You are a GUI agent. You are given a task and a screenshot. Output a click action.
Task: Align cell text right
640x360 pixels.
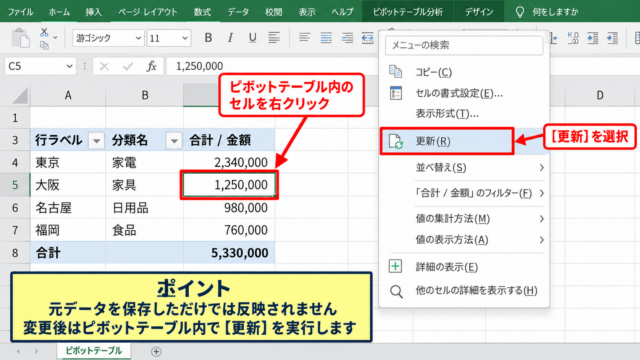(x=347, y=38)
